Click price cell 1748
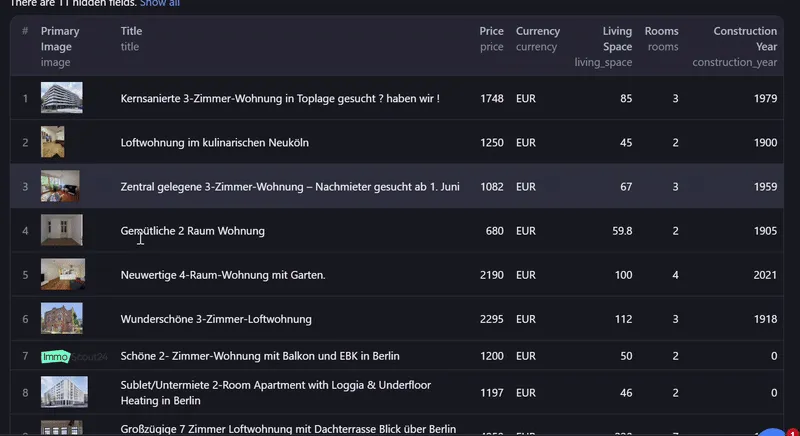This screenshot has width=800, height=436. click(x=491, y=98)
